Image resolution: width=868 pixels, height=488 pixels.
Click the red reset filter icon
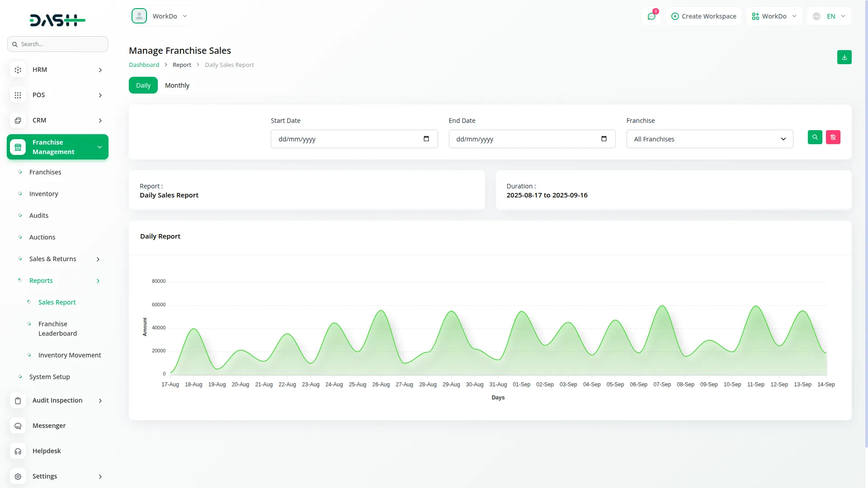[x=833, y=137]
